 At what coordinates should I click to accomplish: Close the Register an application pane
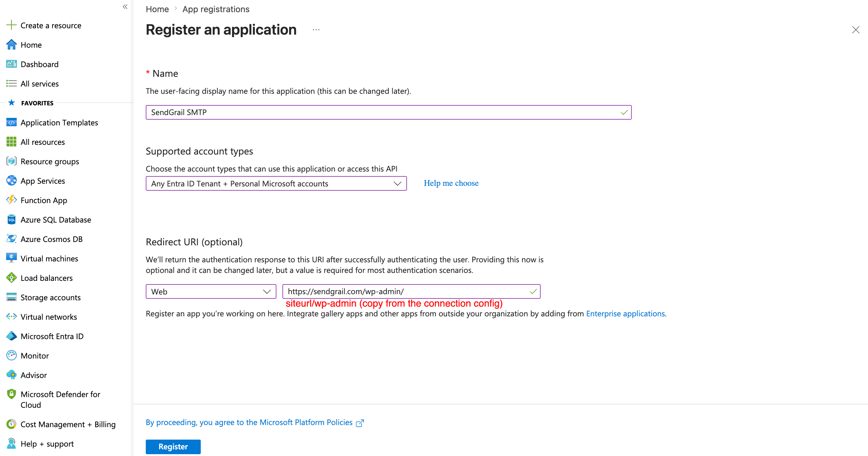click(x=856, y=30)
